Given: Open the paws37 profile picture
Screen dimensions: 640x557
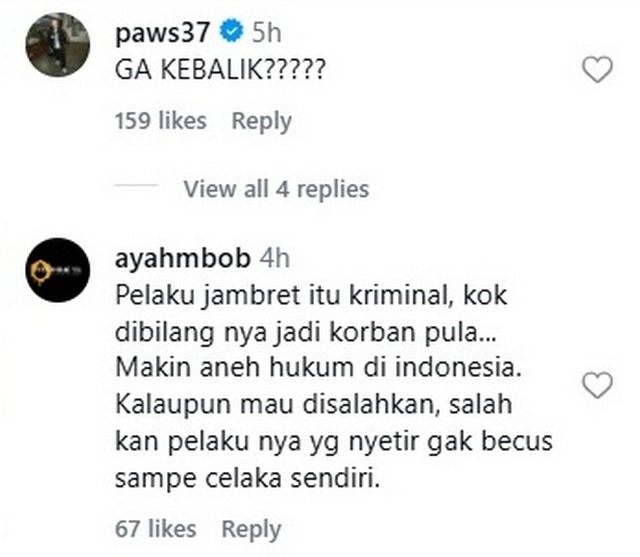Looking at the screenshot, I should (x=58, y=44).
